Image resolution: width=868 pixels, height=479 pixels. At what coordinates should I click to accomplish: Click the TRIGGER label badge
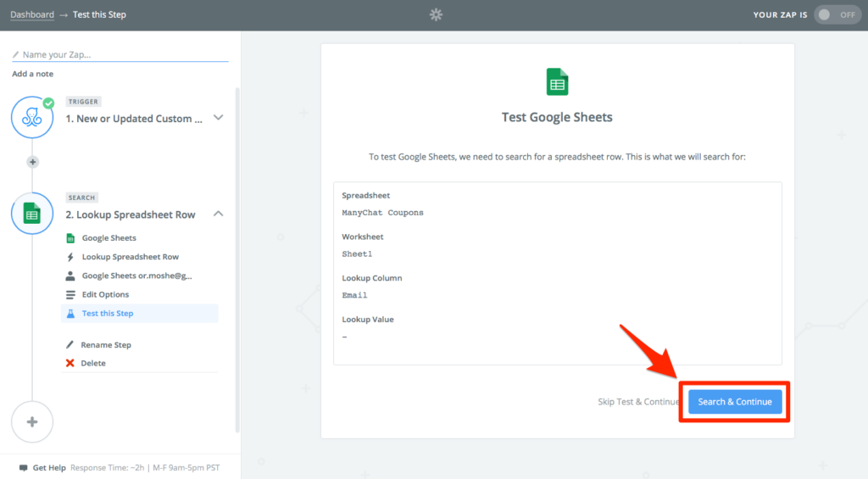click(83, 102)
